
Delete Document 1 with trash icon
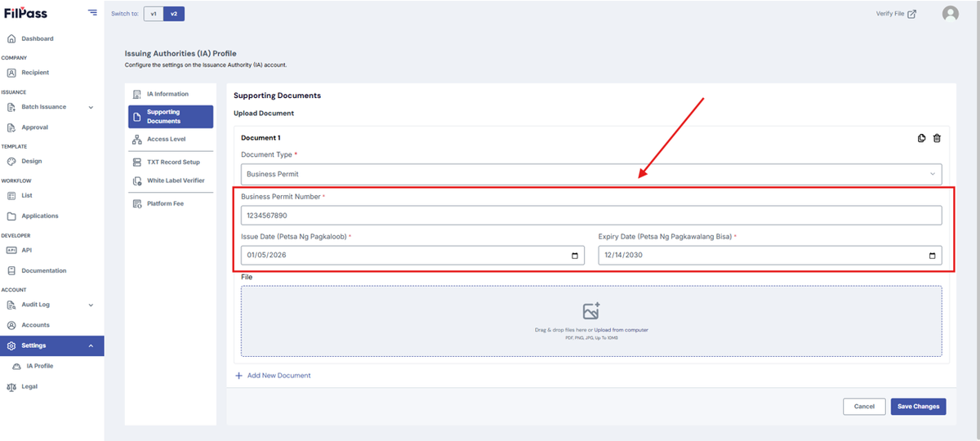937,138
